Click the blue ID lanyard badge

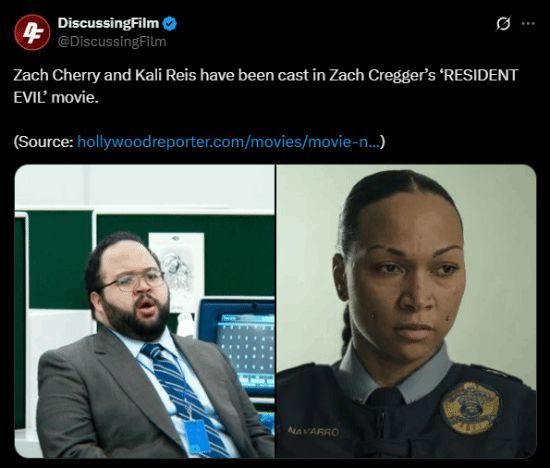[196, 439]
